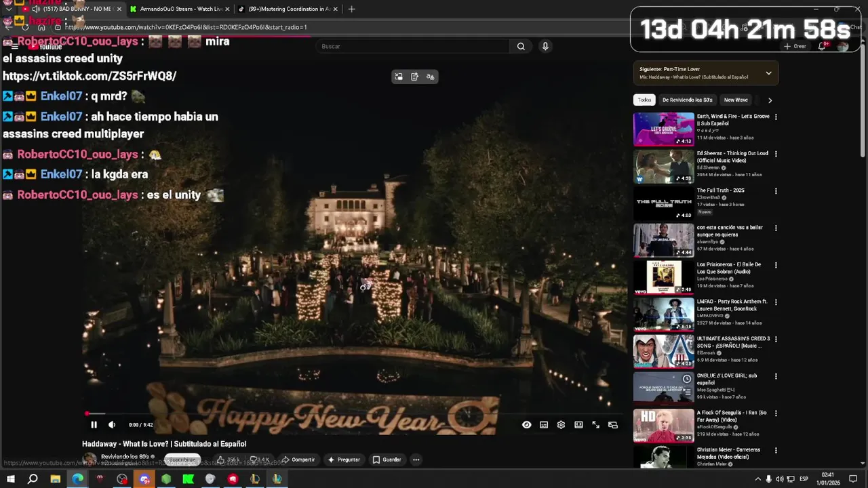Image resolution: width=868 pixels, height=488 pixels.
Task: Open tiktok link in chat overlay
Action: tap(90, 76)
